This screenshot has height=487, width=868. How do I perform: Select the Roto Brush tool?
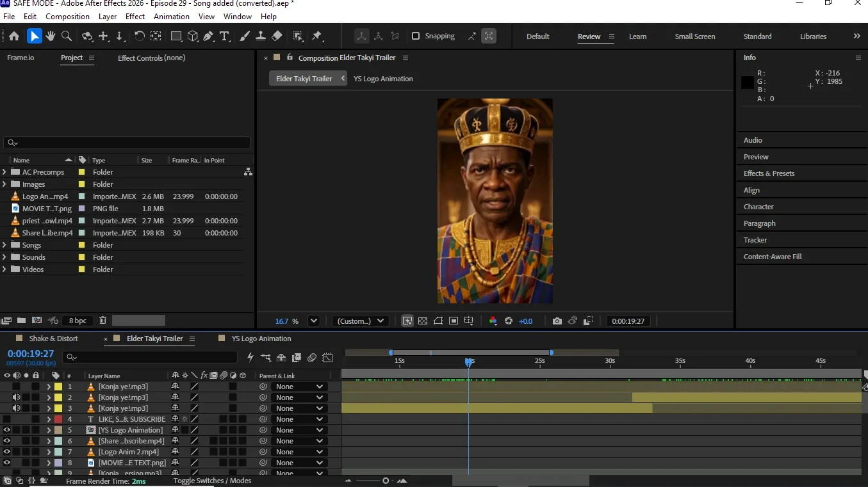[x=298, y=36]
